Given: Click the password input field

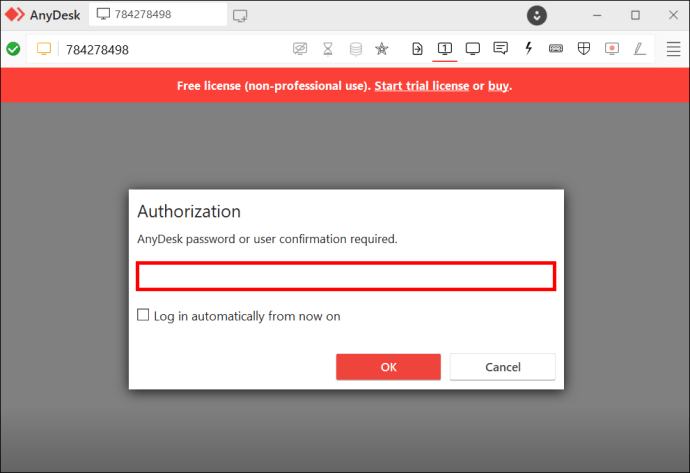Looking at the screenshot, I should [x=346, y=276].
